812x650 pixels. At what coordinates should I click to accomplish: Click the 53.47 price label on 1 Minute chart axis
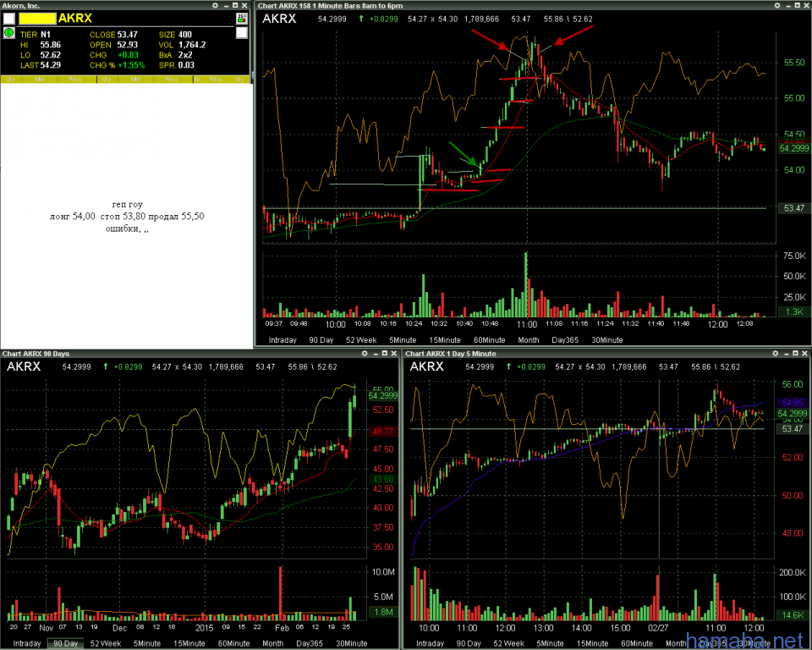pos(793,208)
